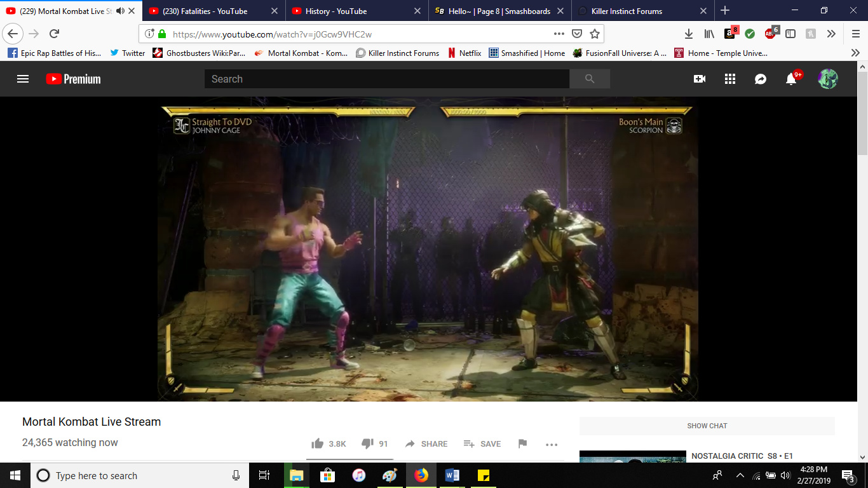Viewport: 868px width, 488px height.
Task: Open Mortal Kombat - Kom... bookmark
Action: point(301,53)
